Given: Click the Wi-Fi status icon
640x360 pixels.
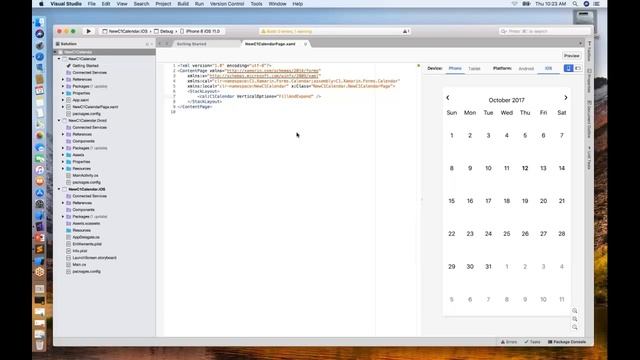Looking at the screenshot, I should coord(514,4).
